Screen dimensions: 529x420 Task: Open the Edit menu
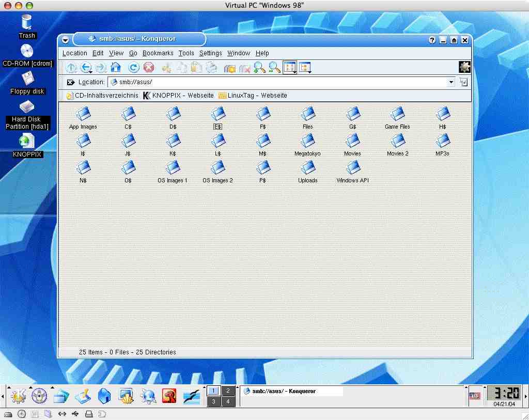[x=98, y=53]
